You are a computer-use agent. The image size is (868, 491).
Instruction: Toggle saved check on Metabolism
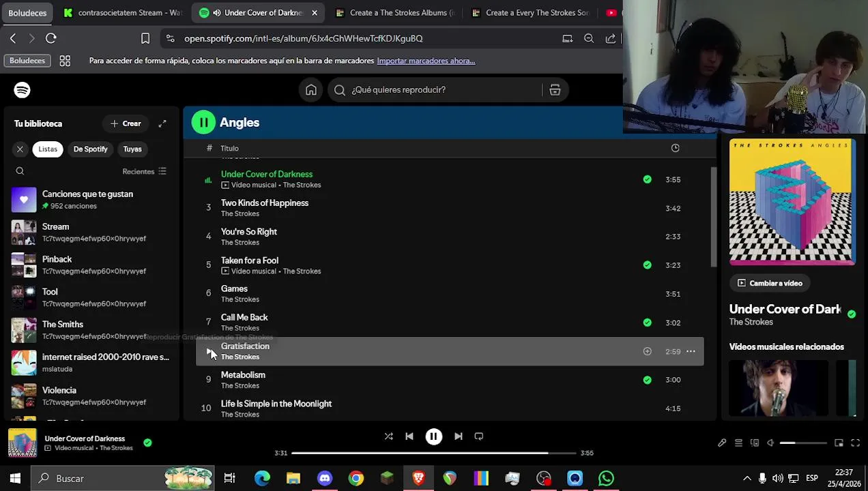pyautogui.click(x=647, y=380)
